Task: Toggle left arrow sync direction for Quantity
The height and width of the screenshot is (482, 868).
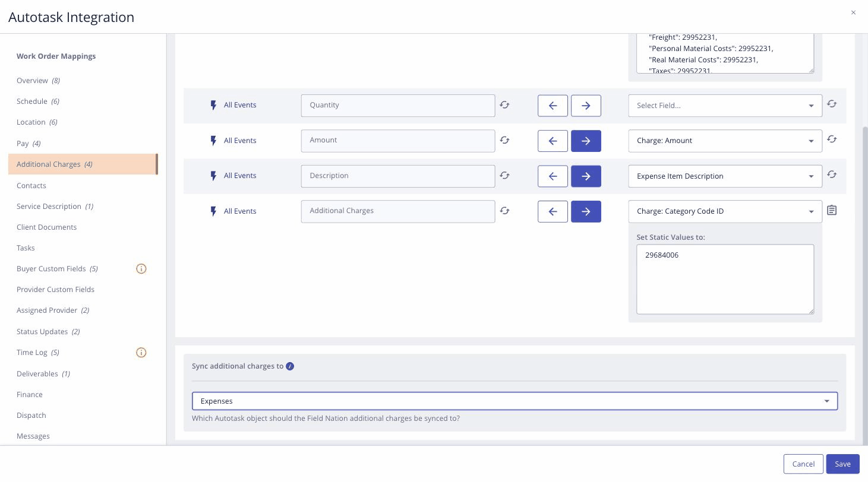Action: click(553, 106)
